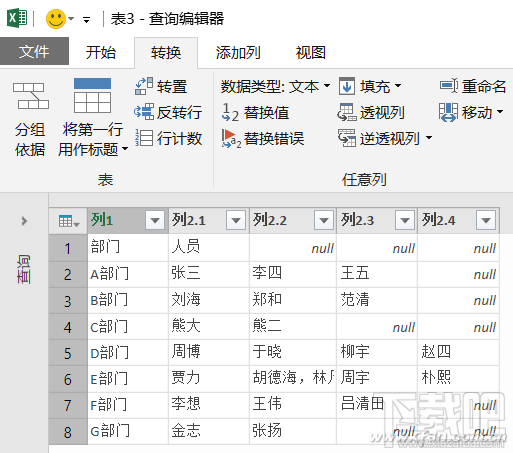Select row number 1 header

pos(68,248)
